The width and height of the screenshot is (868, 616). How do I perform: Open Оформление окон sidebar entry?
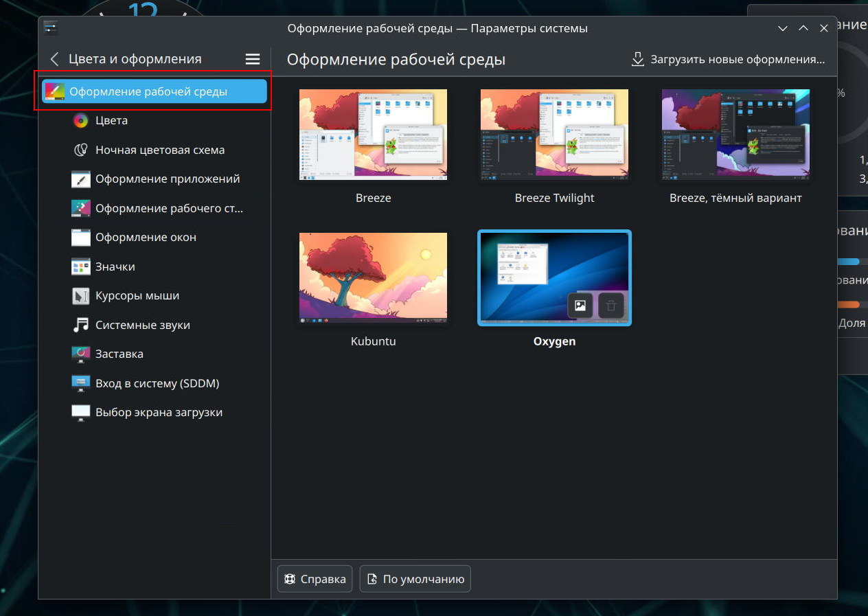[x=146, y=238]
